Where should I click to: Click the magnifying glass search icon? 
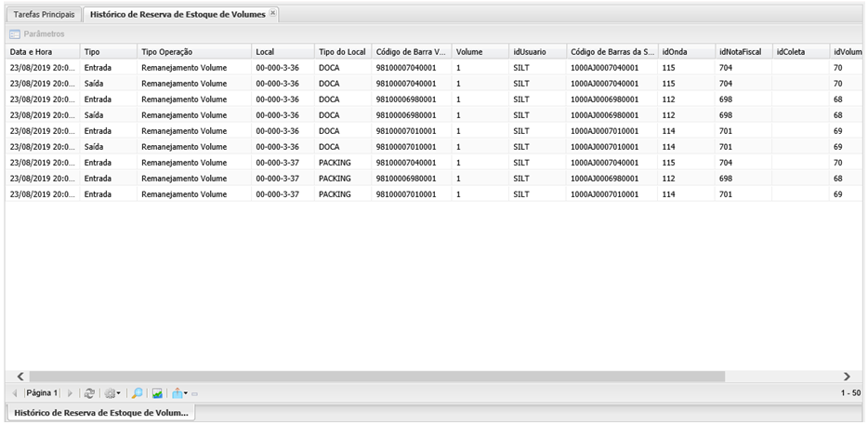[137, 393]
